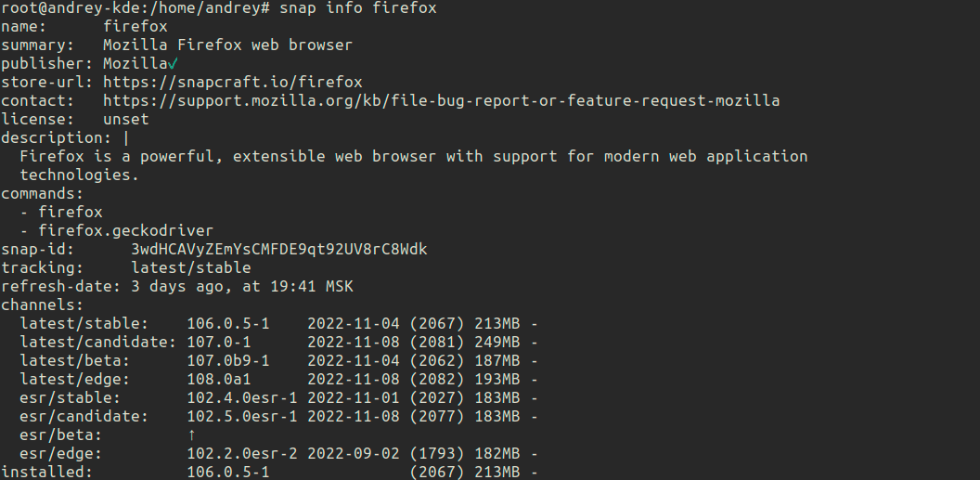Open the support.mozilla.org contact link
The height and width of the screenshot is (480, 980).
(x=441, y=100)
